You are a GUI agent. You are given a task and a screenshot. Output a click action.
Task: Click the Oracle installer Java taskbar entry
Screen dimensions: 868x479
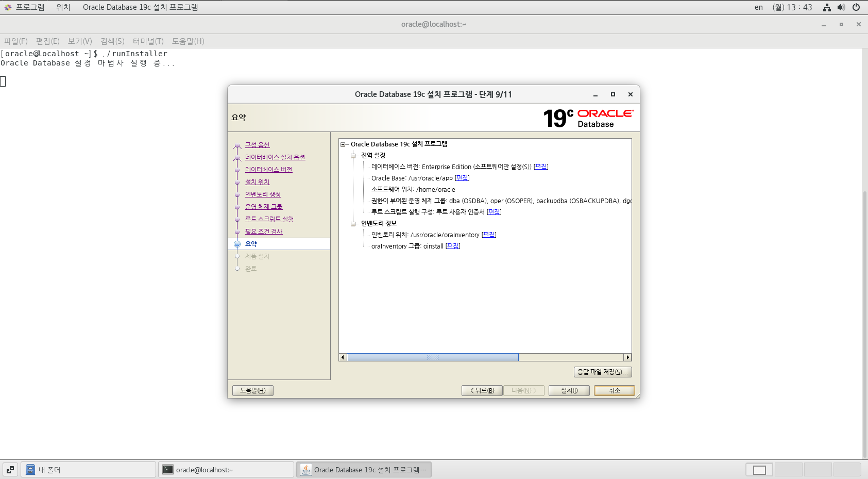(x=364, y=470)
